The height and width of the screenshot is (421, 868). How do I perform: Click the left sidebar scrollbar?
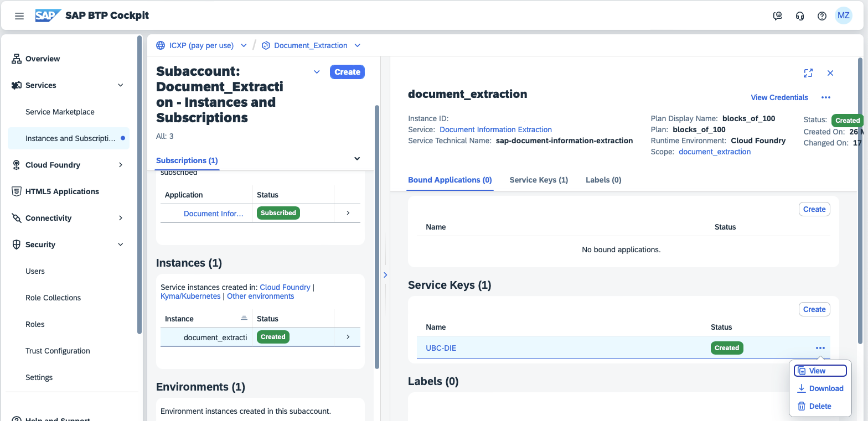[139, 185]
